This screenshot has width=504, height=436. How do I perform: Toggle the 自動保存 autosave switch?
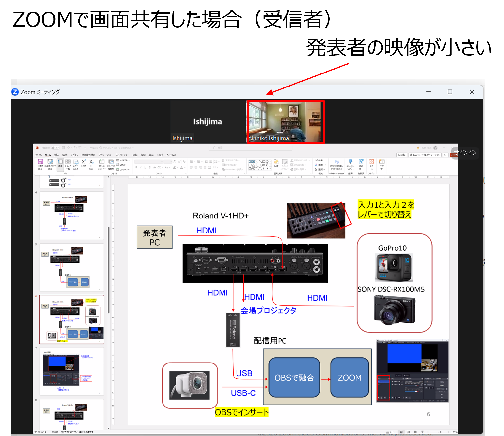[55, 148]
